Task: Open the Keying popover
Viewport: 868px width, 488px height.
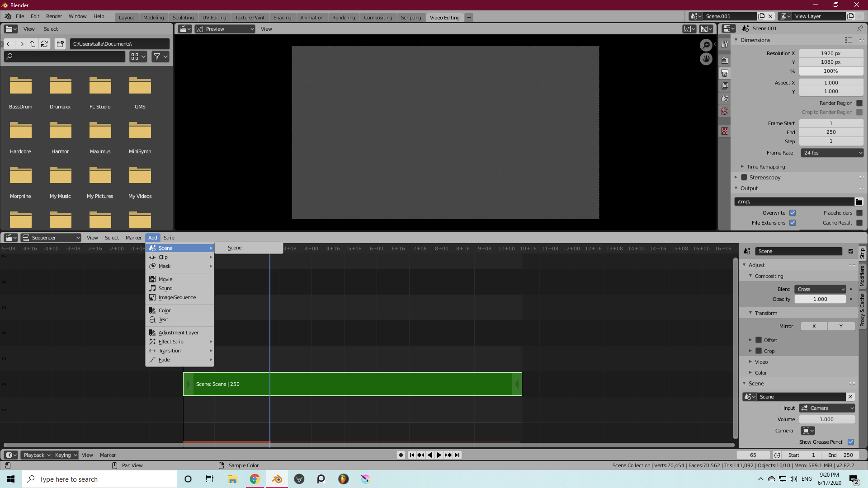Action: [66, 455]
